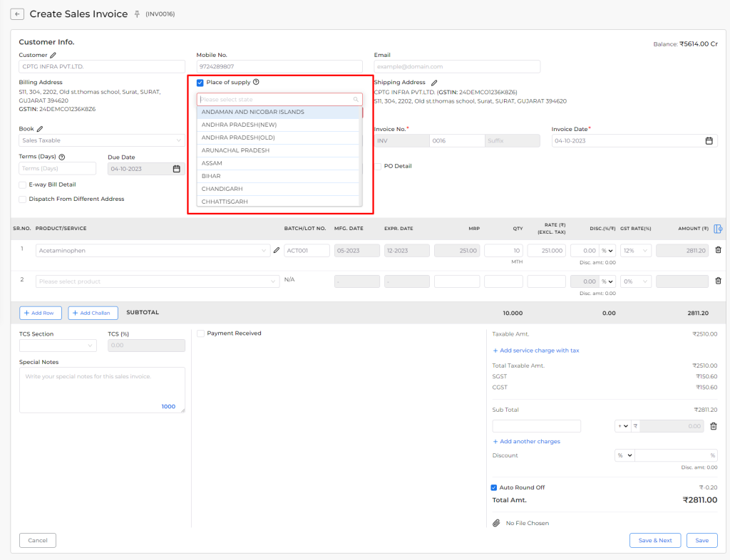Image resolution: width=730 pixels, height=560 pixels.
Task: Delete the Acetaminophen row with trash icon
Action: click(x=718, y=250)
